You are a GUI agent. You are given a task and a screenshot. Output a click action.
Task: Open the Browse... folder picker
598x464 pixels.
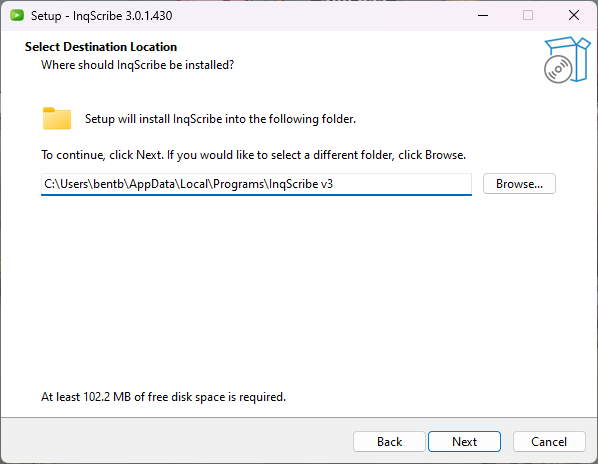tap(519, 184)
